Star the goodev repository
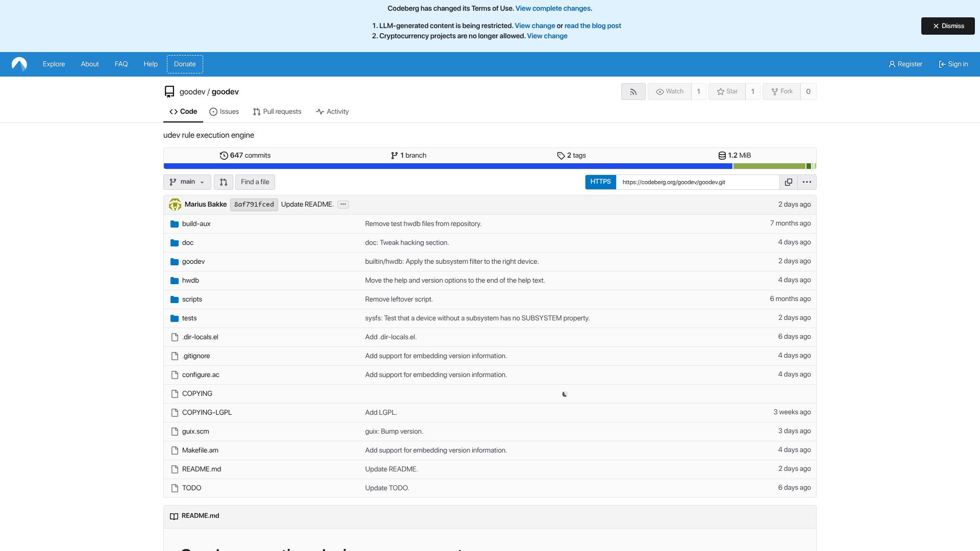 coord(727,92)
